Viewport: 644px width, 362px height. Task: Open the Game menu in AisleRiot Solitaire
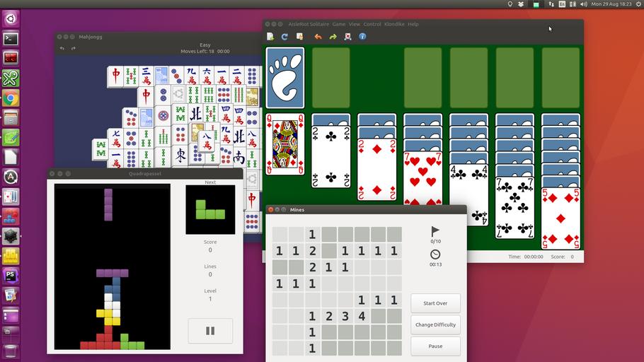[x=339, y=24]
